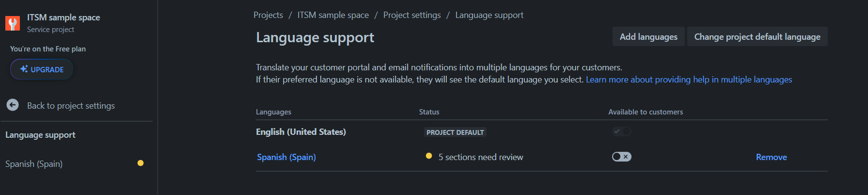This screenshot has width=868, height=195.
Task: Click the ITSM sample space project avatar icon
Action: pos(13,23)
